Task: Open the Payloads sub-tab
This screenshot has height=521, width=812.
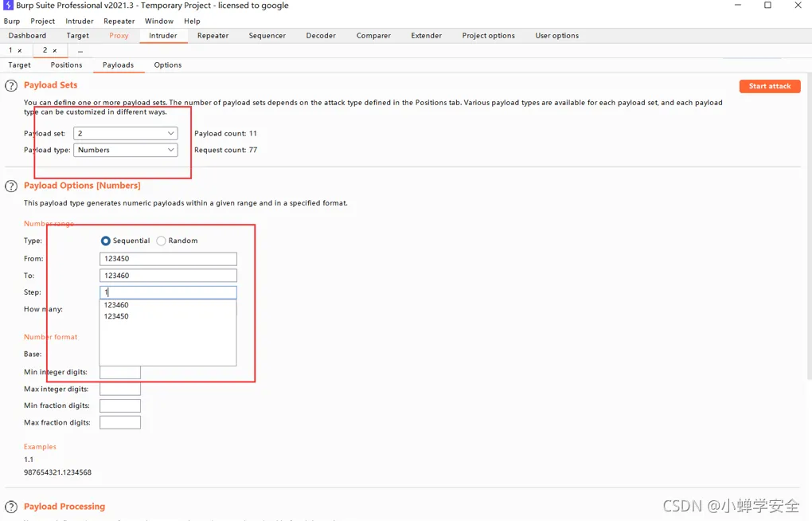Action: coord(118,65)
